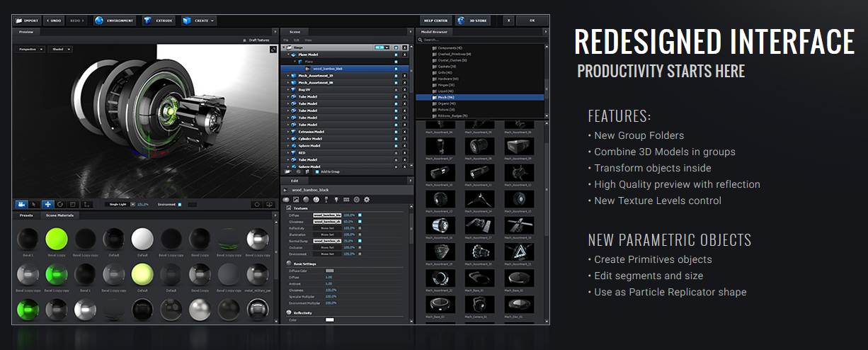Toggle the Environment checkbox under preview

tap(180, 204)
